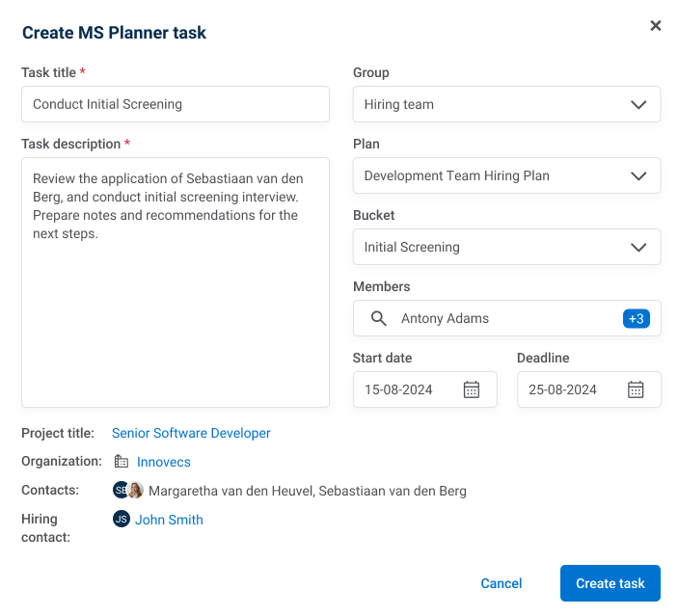Image resolution: width=678 pixels, height=616 pixels.
Task: Click the Deadline field 25-08-2024
Action: [x=569, y=389]
